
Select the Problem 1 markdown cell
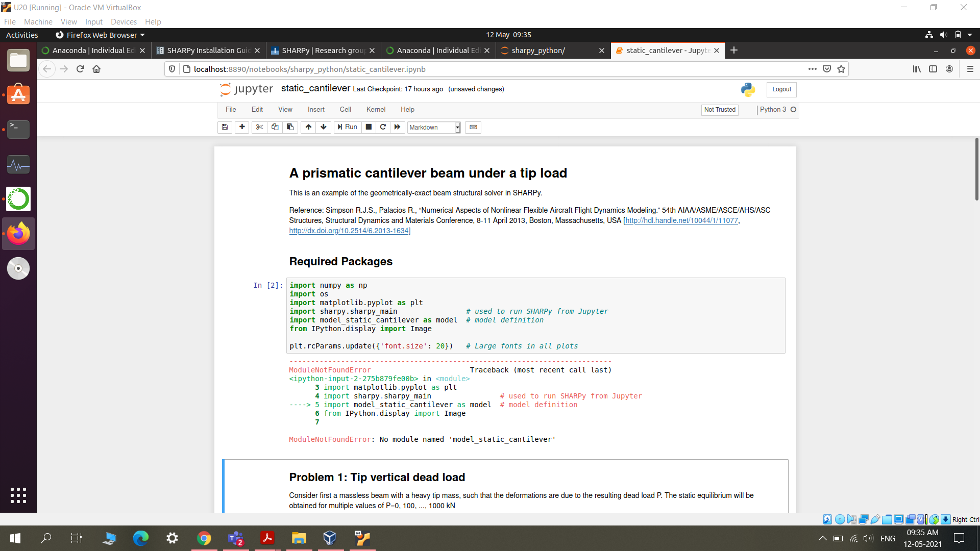(x=505, y=486)
